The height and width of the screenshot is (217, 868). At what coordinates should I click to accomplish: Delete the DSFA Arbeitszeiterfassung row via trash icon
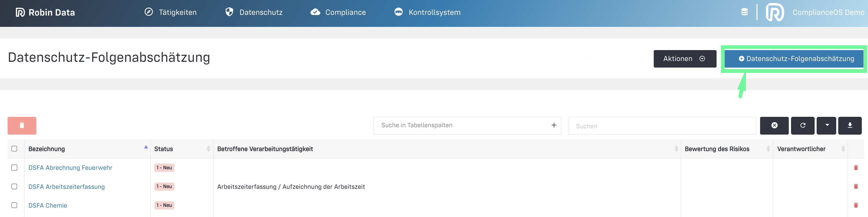click(x=855, y=186)
